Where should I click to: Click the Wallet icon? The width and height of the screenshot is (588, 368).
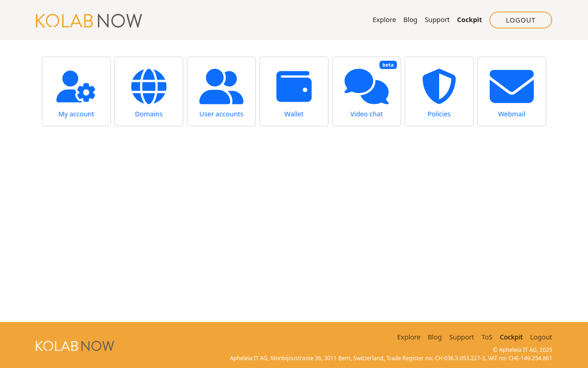294,86
